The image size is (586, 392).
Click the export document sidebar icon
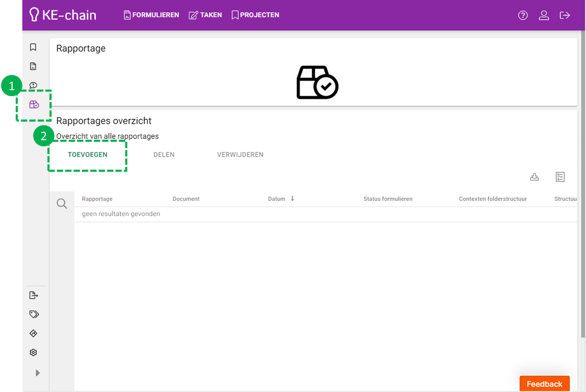[33, 295]
